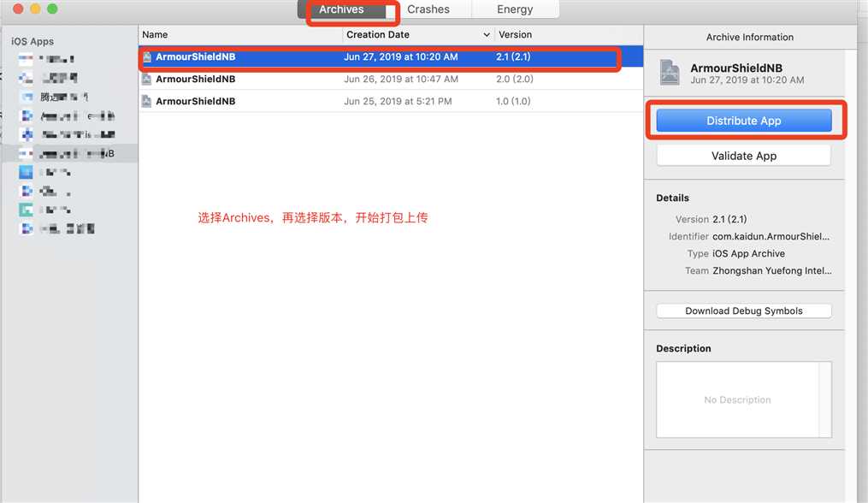The width and height of the screenshot is (868, 503).
Task: Click the archive icon in the Jun 26 row
Action: click(147, 79)
